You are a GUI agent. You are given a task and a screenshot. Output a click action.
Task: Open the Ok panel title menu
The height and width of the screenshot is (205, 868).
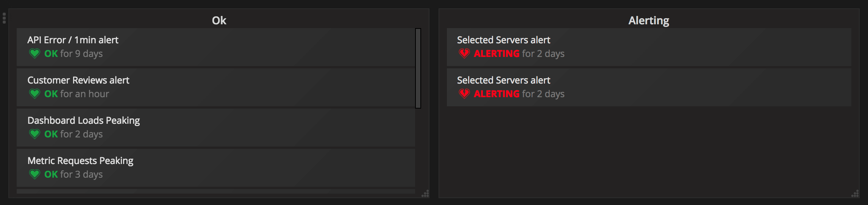pos(219,20)
